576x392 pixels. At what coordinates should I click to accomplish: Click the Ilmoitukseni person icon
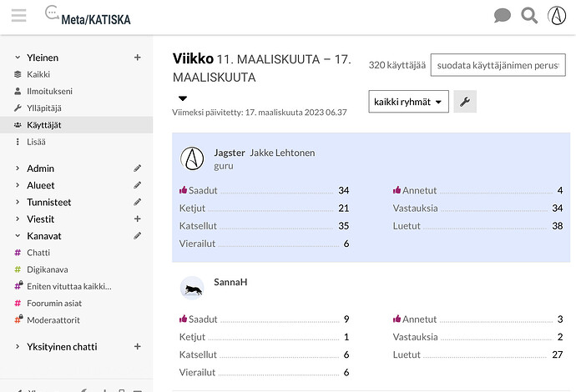point(18,92)
